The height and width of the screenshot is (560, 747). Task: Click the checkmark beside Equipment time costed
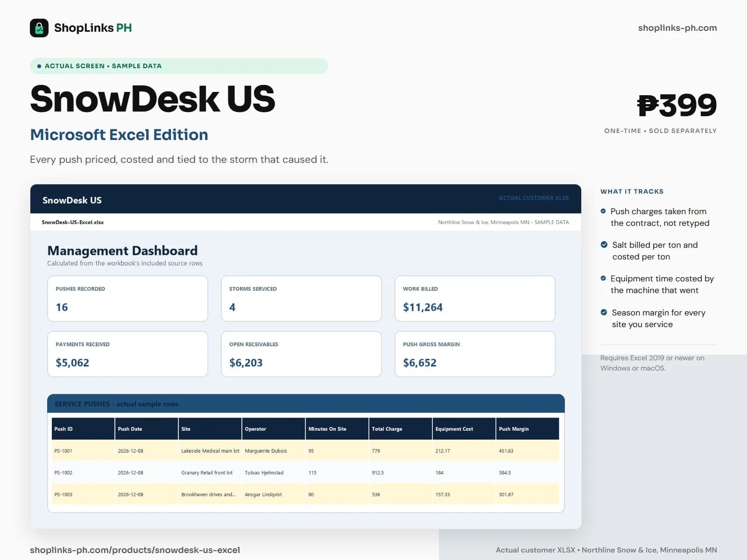pyautogui.click(x=603, y=279)
